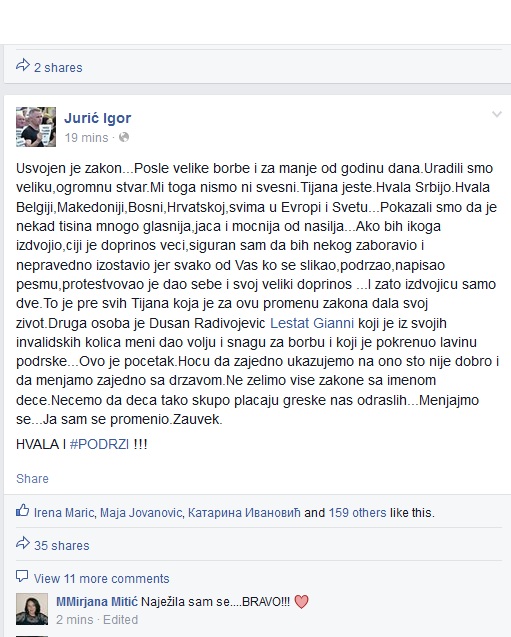Open the post options chevron dropdown
Viewport: 511px width, 637px height.
tap(497, 114)
